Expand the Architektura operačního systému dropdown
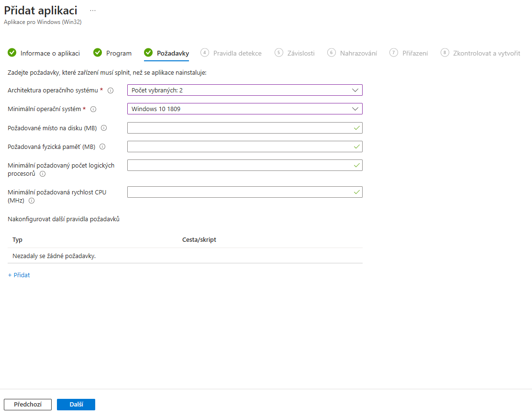Image resolution: width=532 pixels, height=418 pixels. [x=244, y=90]
